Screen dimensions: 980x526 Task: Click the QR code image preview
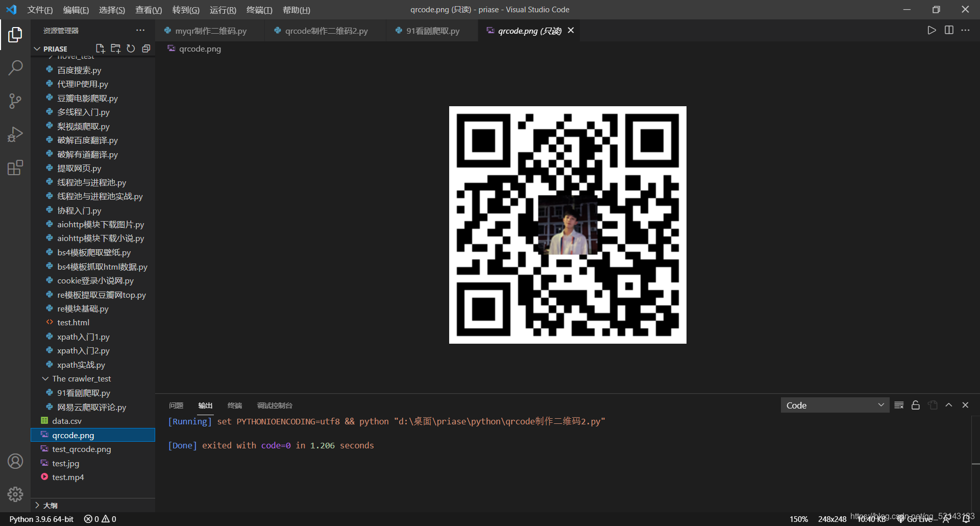[x=568, y=225]
